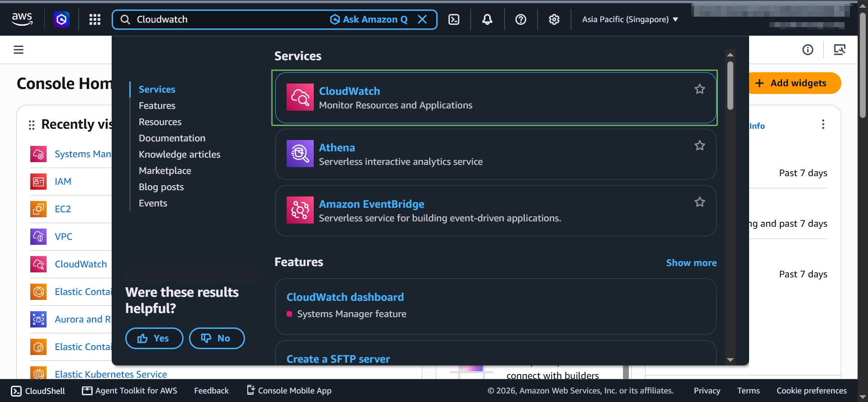Click the Yes thumbs-up feedback button
The height and width of the screenshot is (402, 868).
pyautogui.click(x=154, y=338)
